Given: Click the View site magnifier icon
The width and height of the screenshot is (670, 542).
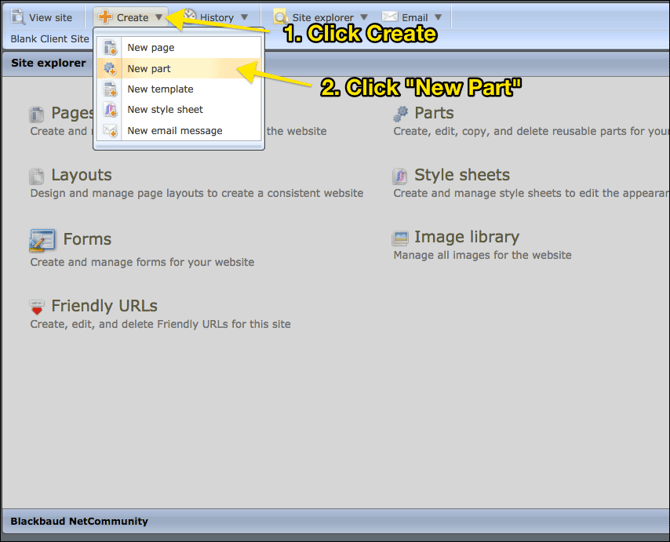Looking at the screenshot, I should coord(18,17).
